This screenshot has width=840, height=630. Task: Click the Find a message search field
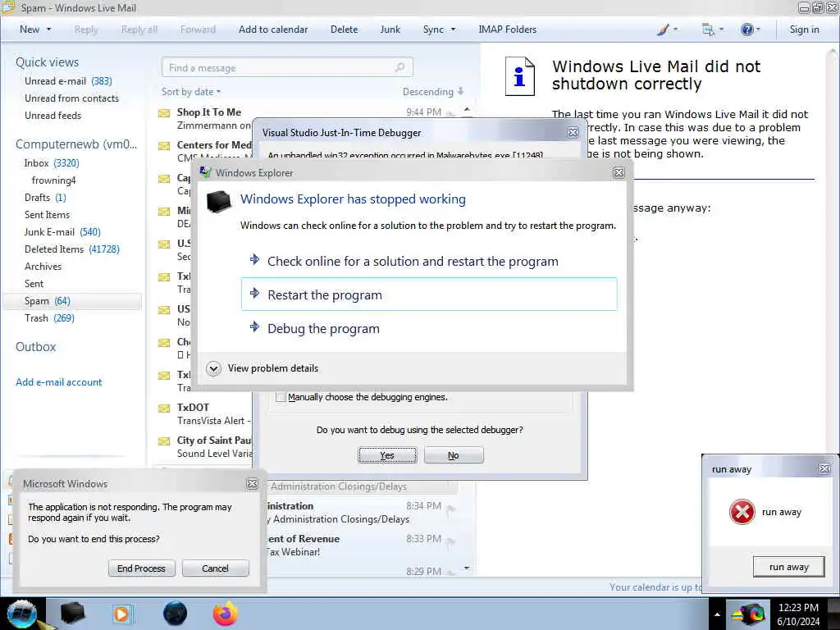[x=287, y=67]
